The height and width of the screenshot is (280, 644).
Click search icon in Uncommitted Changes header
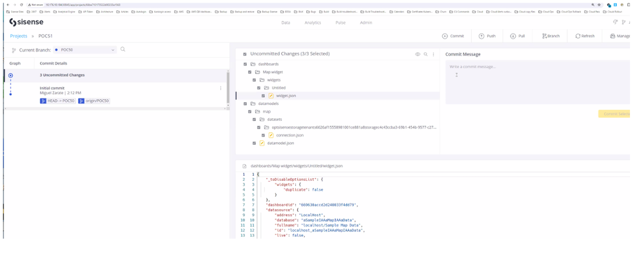click(x=425, y=54)
